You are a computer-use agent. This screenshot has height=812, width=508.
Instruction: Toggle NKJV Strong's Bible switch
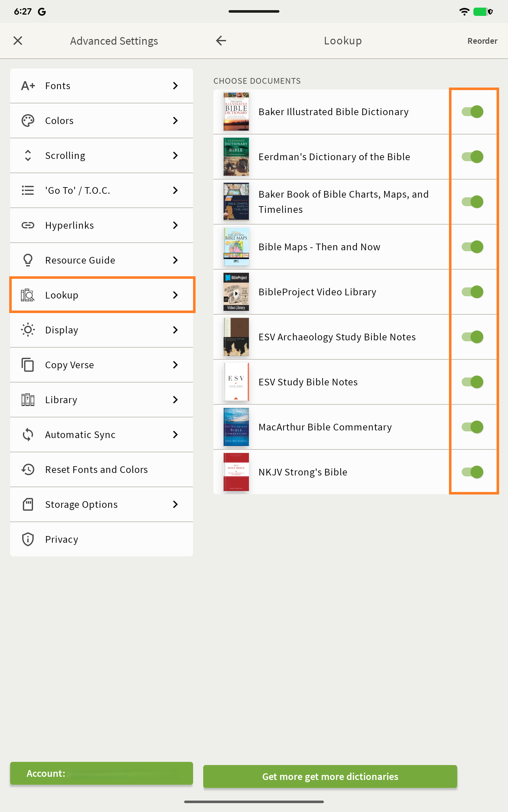[x=472, y=472]
